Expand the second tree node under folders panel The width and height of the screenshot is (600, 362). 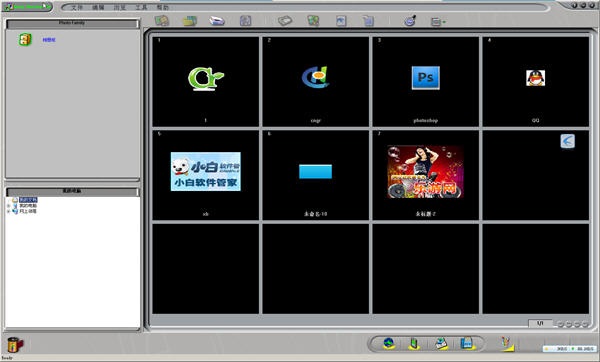point(8,206)
